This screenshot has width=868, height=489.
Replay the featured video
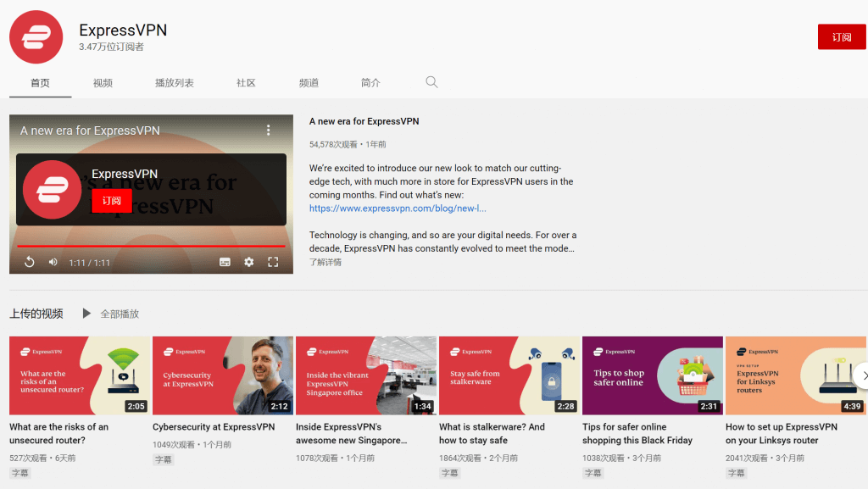pos(30,262)
